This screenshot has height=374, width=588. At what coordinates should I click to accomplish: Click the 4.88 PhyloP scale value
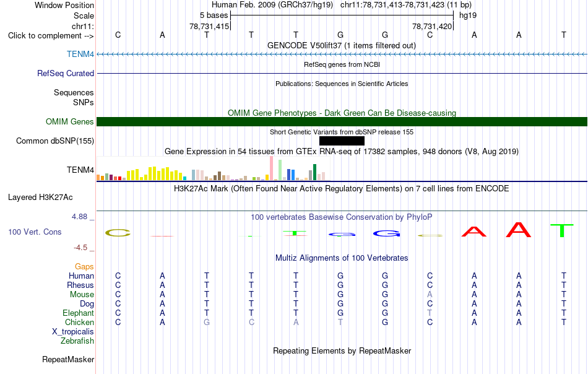pos(79,217)
